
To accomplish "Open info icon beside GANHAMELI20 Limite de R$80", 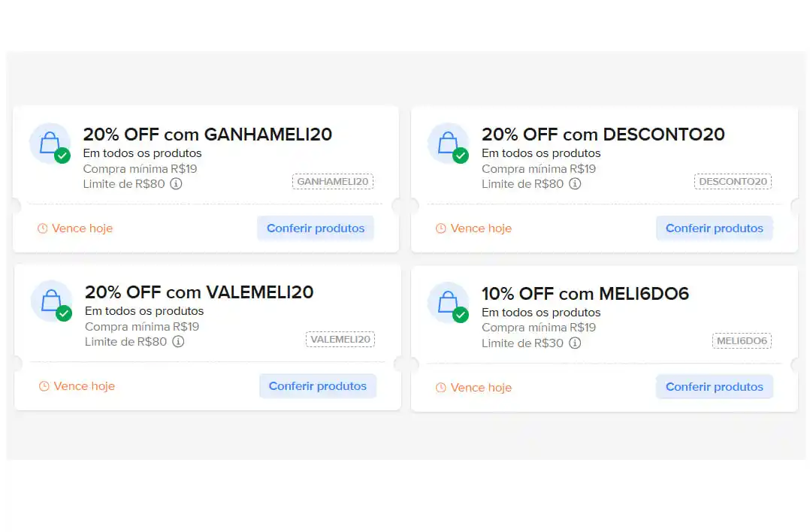I will [176, 184].
